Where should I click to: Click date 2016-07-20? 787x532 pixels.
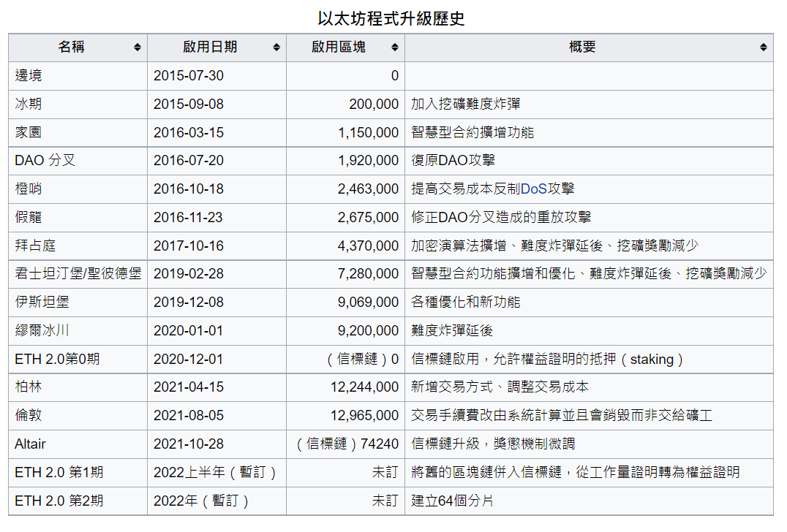point(189,161)
